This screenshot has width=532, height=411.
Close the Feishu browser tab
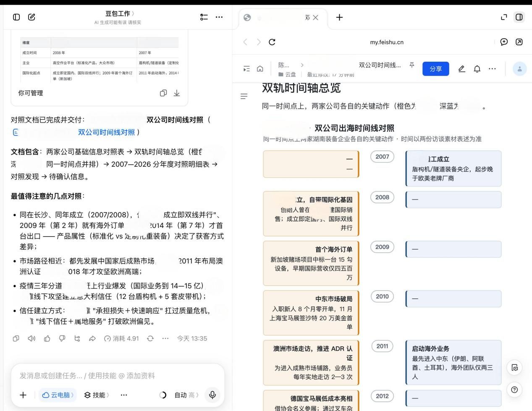[x=316, y=17]
